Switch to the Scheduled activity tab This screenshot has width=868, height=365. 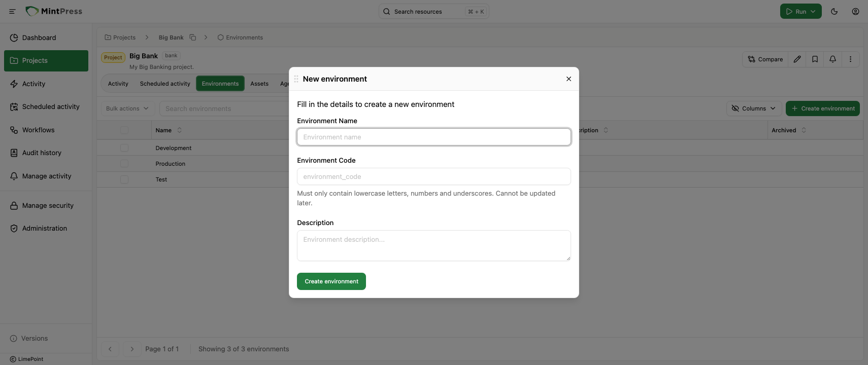coord(165,84)
